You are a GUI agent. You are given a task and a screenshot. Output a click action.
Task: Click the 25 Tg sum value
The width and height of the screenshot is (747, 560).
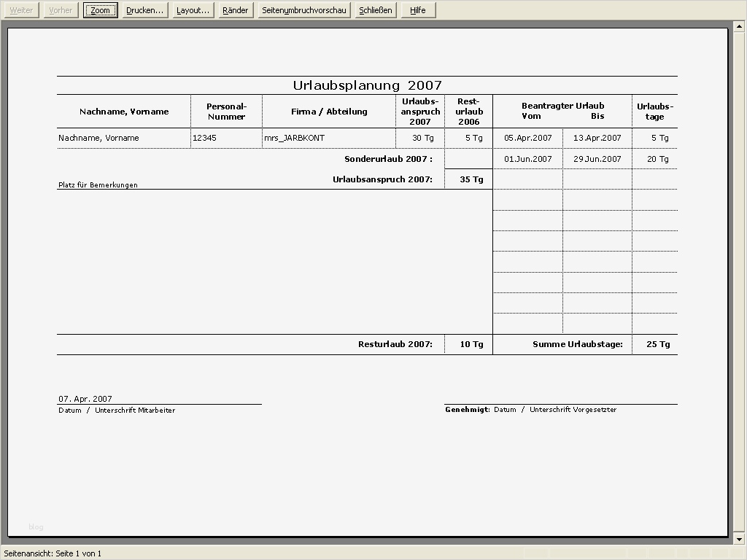point(659,344)
